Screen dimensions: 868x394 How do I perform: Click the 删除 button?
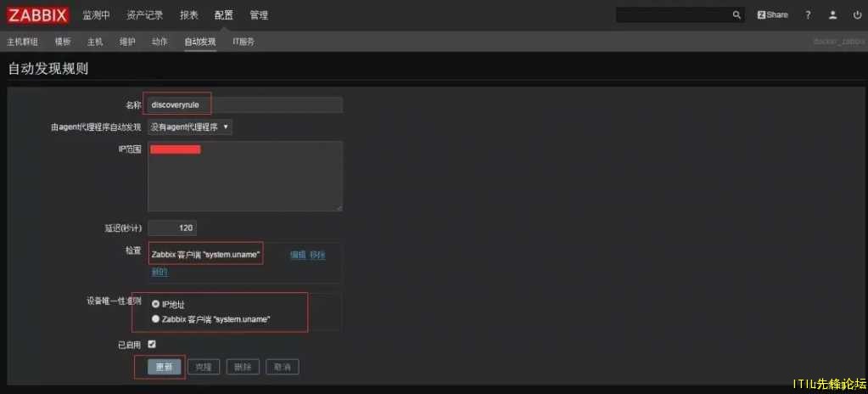(x=243, y=367)
